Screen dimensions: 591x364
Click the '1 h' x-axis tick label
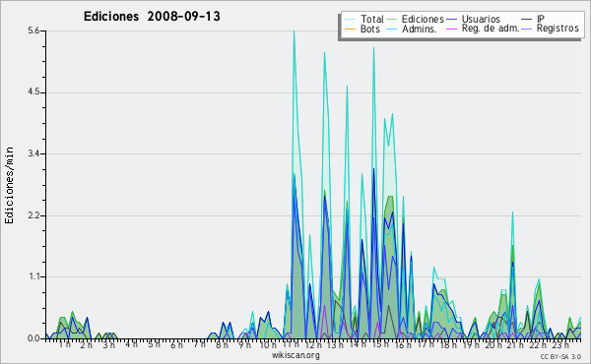click(65, 344)
